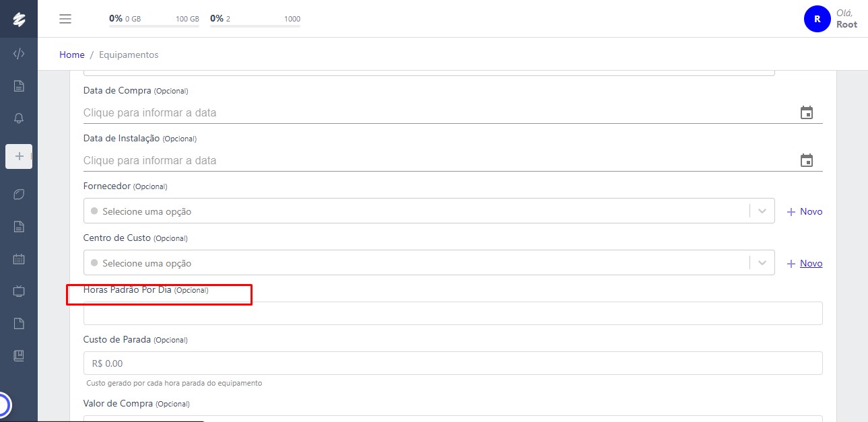Open the leaf icon sidebar section

click(19, 194)
